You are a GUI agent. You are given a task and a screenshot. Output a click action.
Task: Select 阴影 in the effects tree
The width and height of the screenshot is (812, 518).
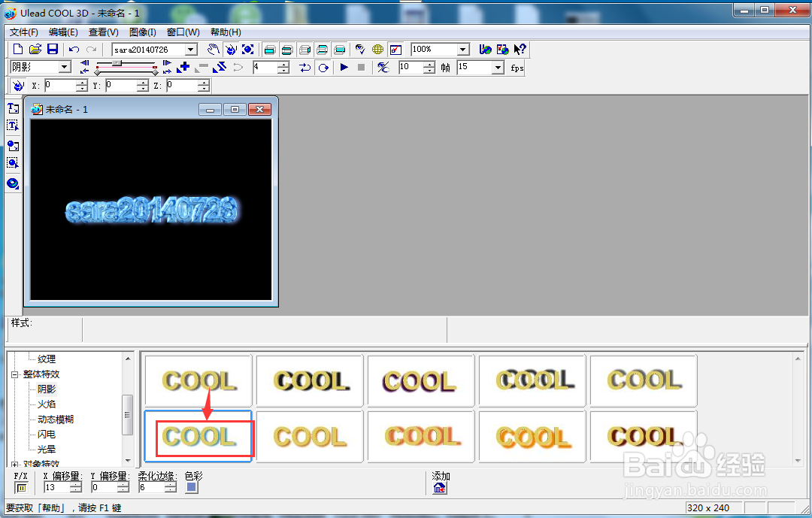coord(47,389)
